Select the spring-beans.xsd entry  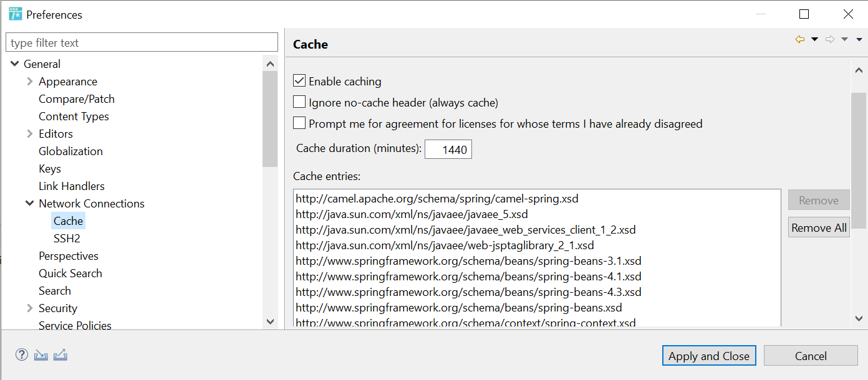[458, 308]
